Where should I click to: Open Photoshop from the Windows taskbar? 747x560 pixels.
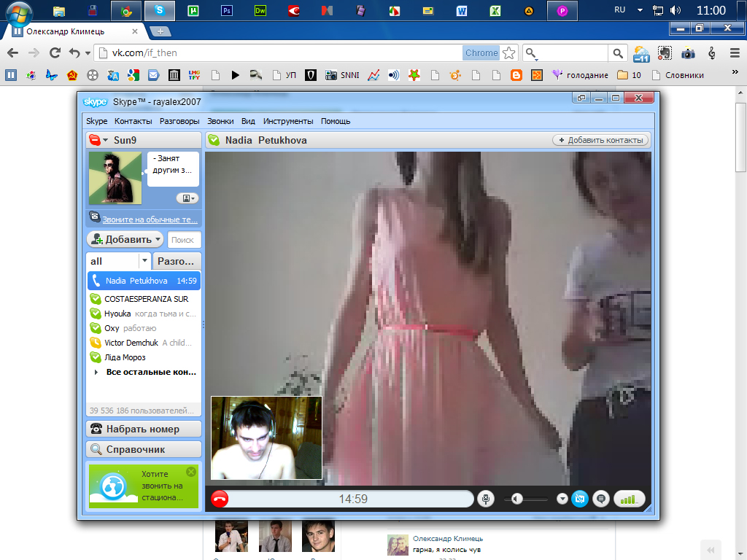226,11
